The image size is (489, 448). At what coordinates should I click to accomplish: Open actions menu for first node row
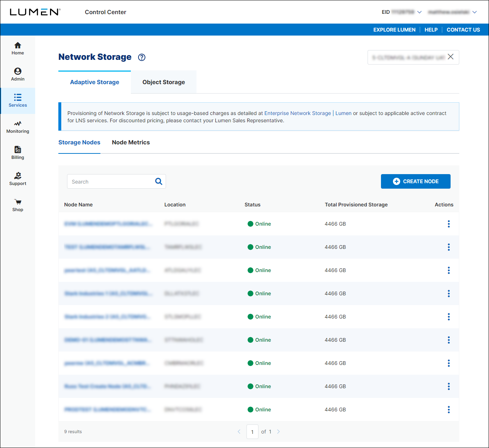(x=449, y=224)
